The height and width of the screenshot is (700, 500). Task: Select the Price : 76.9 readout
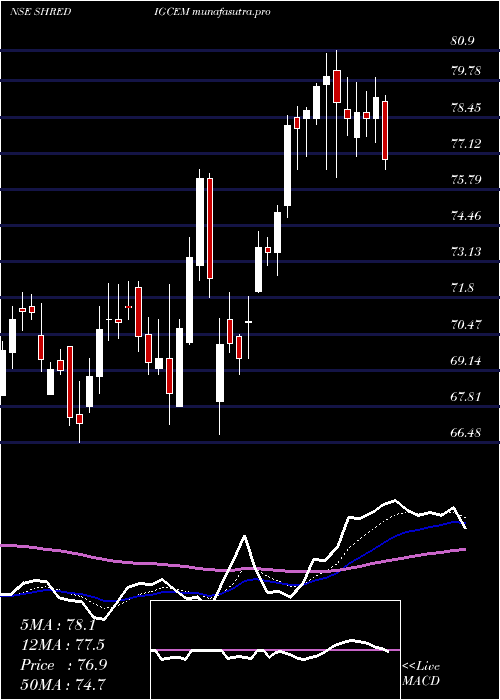pyautogui.click(x=63, y=665)
